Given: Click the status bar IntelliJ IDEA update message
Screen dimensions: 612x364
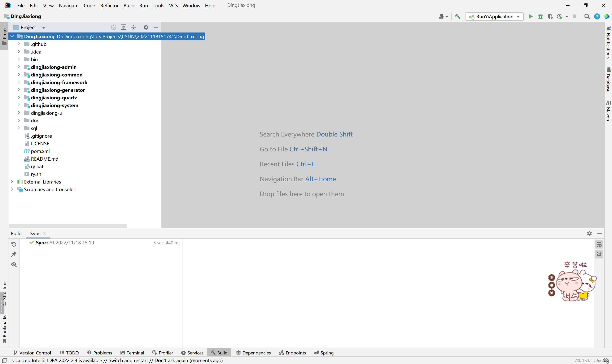Looking at the screenshot, I should click(116, 360).
